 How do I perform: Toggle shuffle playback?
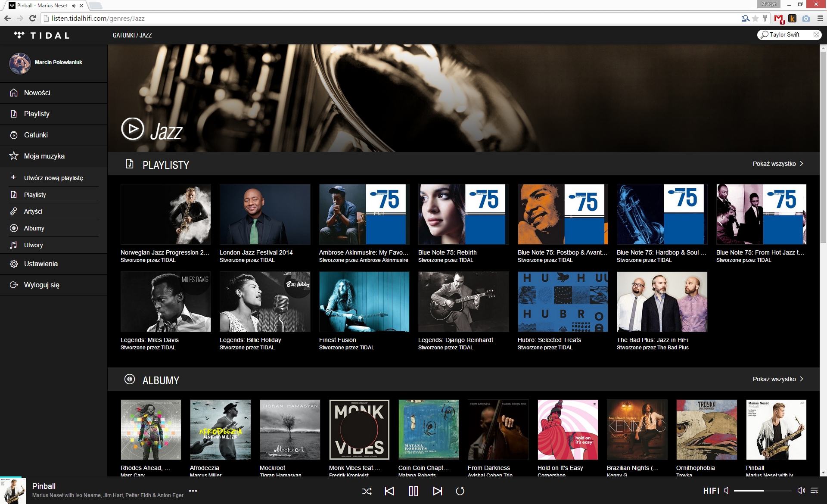pyautogui.click(x=367, y=491)
